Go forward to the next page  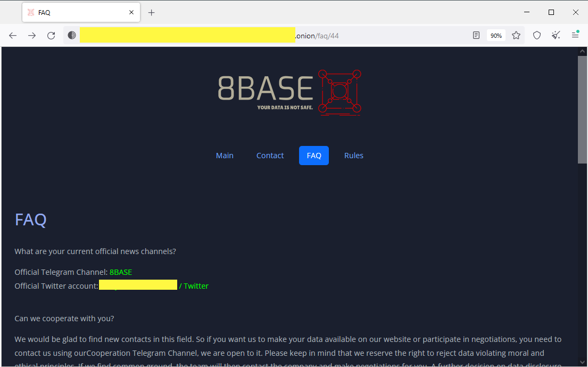click(x=32, y=36)
